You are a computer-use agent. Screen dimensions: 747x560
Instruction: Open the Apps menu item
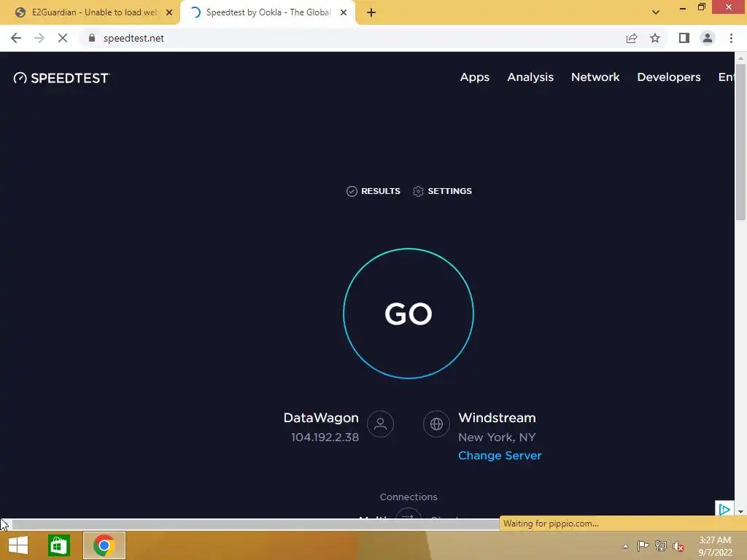pos(474,77)
